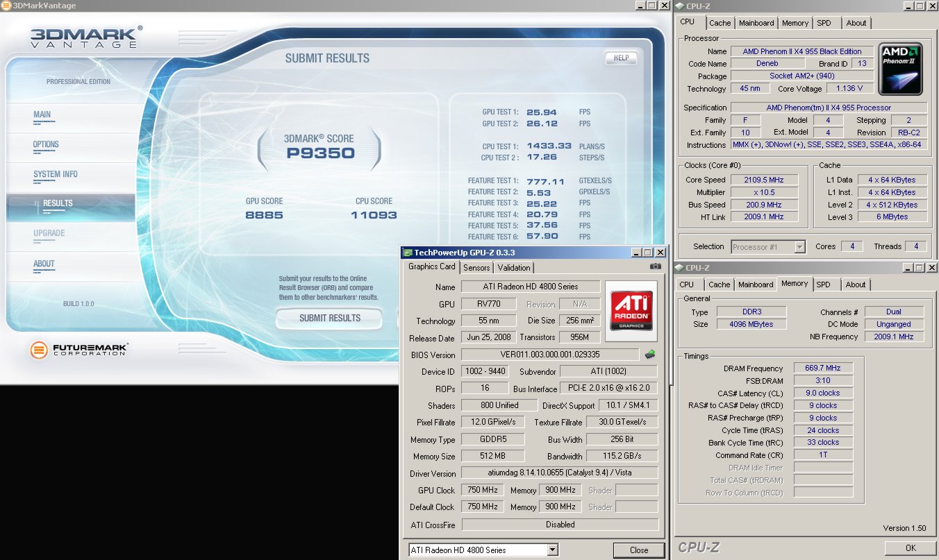The image size is (939, 560).
Task: Click the green BIOS save chip icon
Action: pos(650,355)
